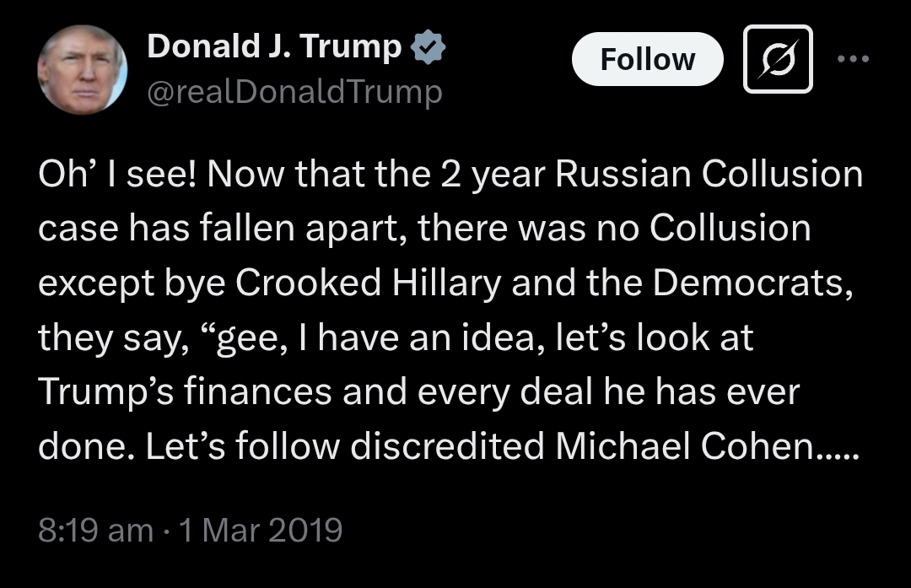
Task: Click the name "Michael Cohen" in tweet
Action: [684, 446]
